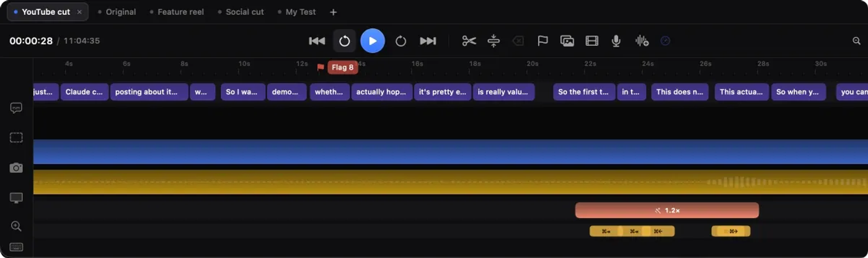This screenshot has height=258, width=868.
Task: Skip to the end with fast-forward icon
Action: tap(428, 41)
